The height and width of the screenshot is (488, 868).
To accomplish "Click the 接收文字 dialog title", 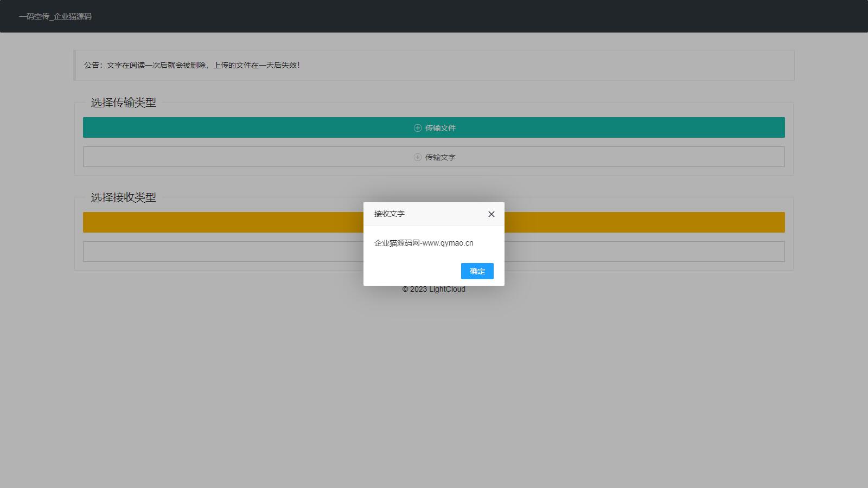I will 389,214.
